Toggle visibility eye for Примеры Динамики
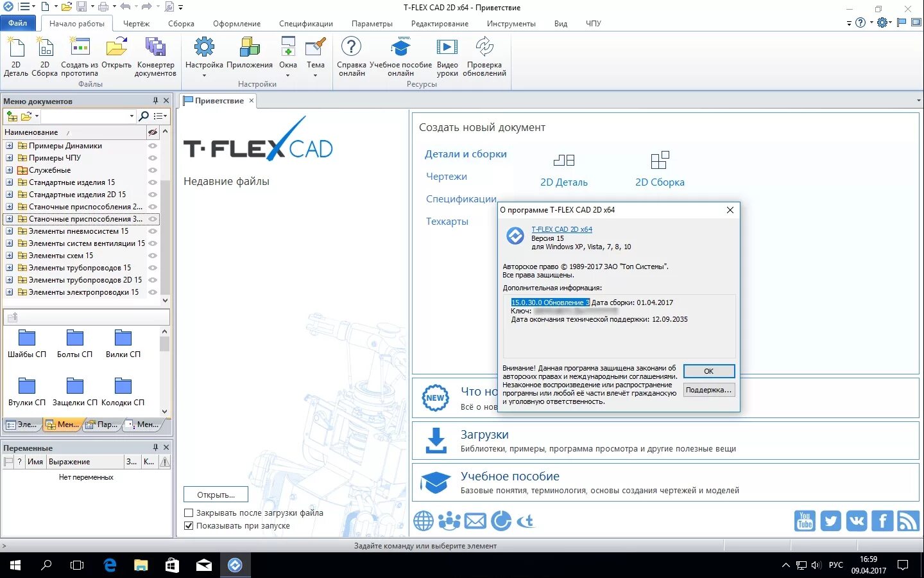 click(153, 146)
